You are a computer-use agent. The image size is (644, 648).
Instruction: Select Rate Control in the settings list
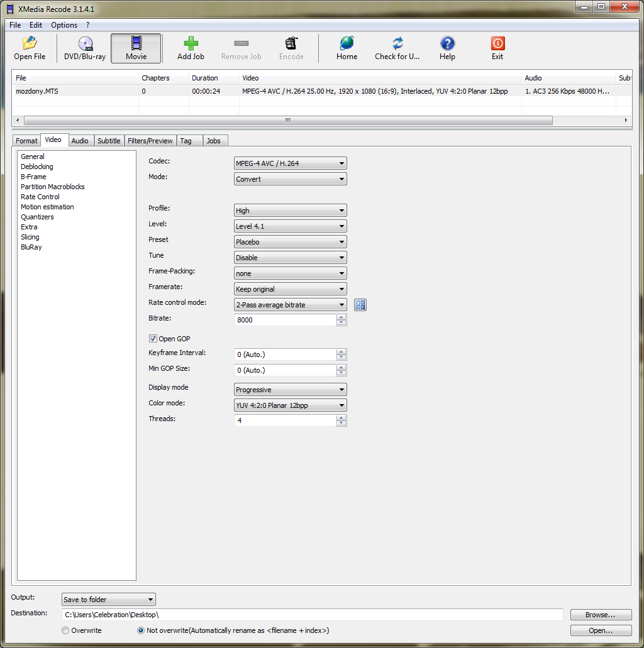pos(40,197)
